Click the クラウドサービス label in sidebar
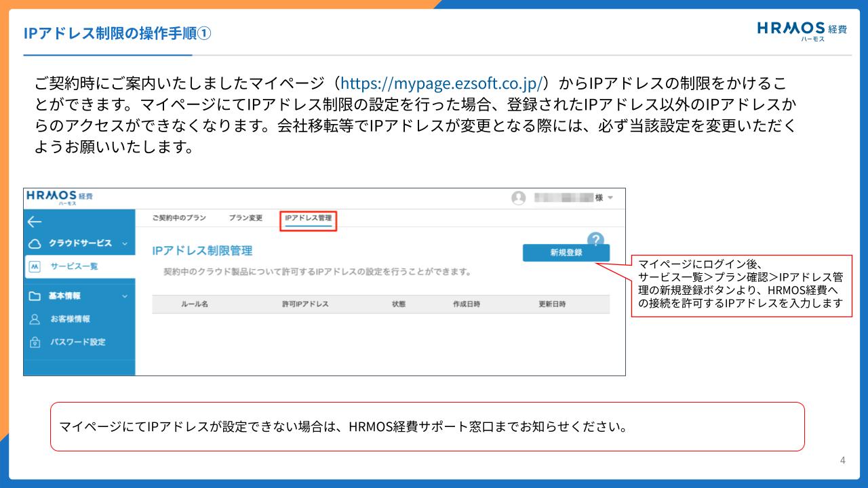The image size is (868, 488). [79, 243]
